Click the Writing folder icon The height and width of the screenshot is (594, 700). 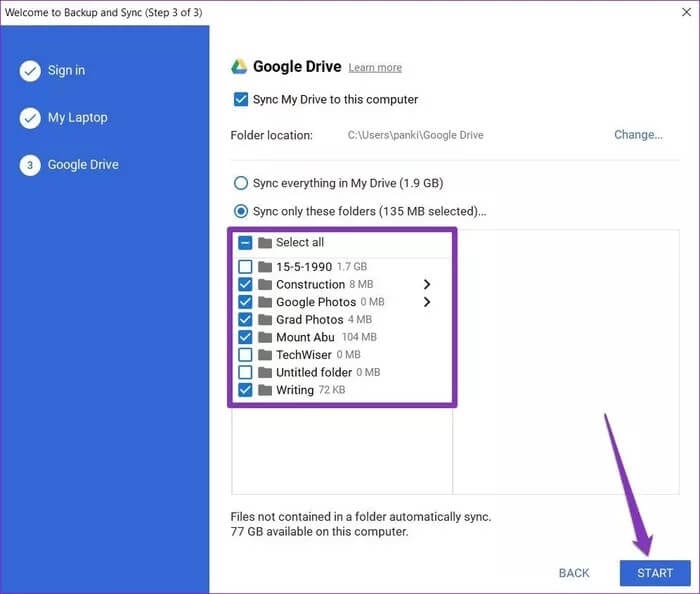click(265, 390)
